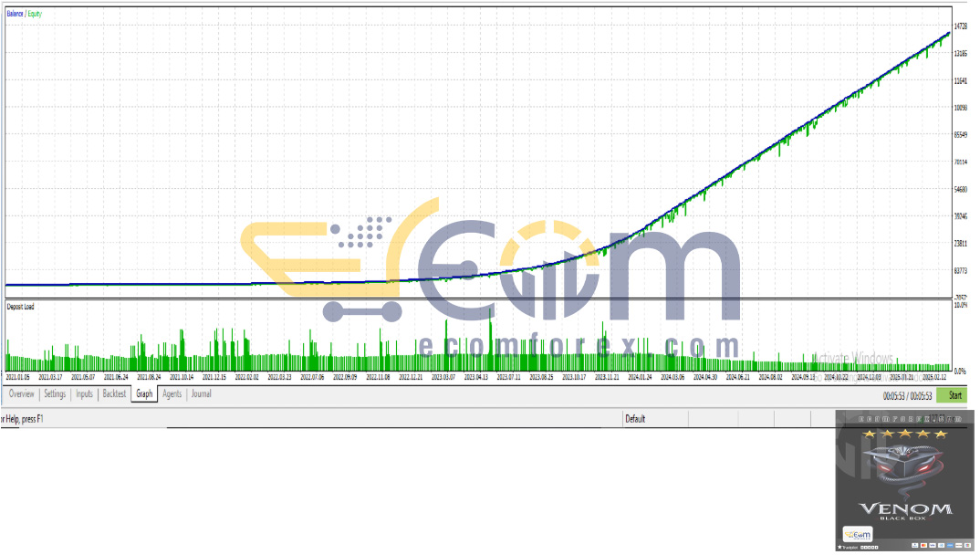Image resolution: width=980 pixels, height=555 pixels.
Task: Click the 2023.08.25 date axis label
Action: point(541,378)
